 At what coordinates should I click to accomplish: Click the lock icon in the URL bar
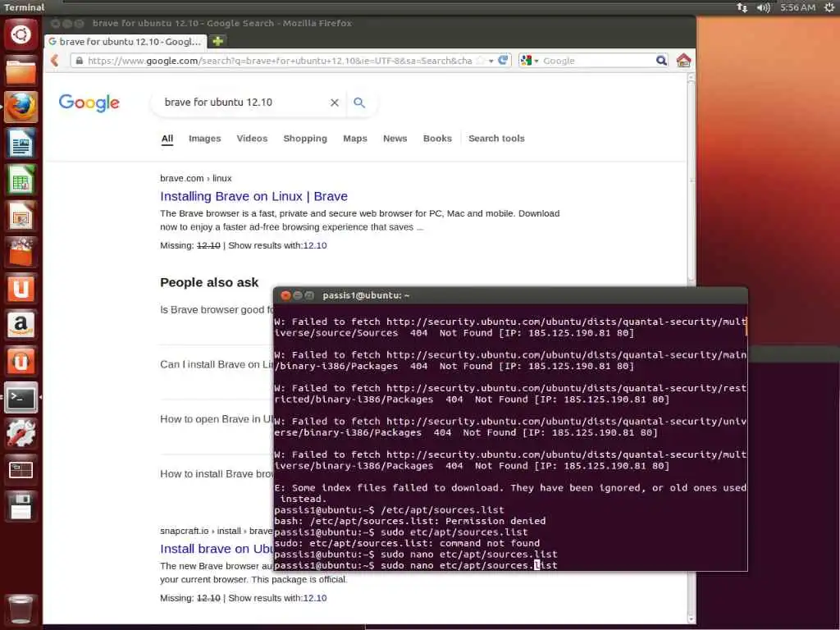point(80,61)
